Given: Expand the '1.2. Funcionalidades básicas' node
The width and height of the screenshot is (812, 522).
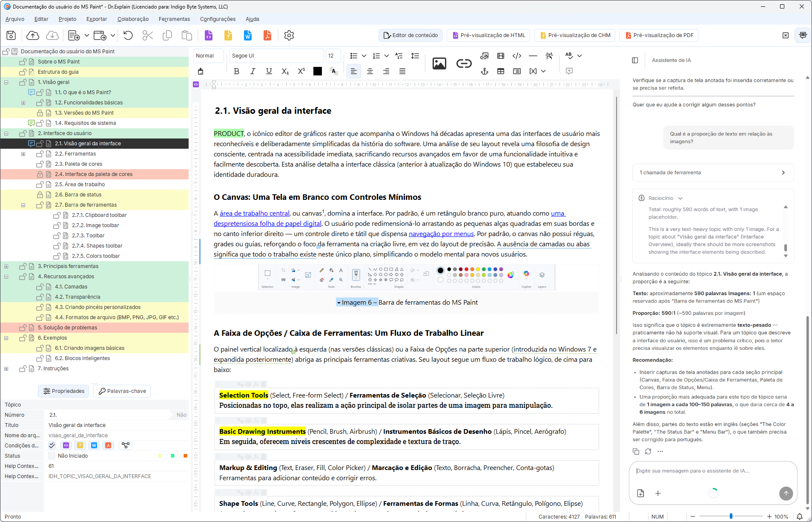Looking at the screenshot, I should click(23, 103).
